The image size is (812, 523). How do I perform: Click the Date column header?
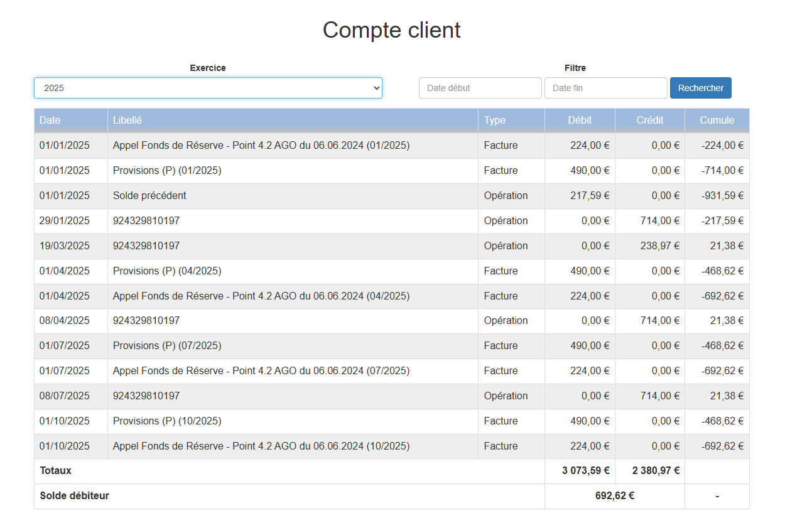coord(50,121)
